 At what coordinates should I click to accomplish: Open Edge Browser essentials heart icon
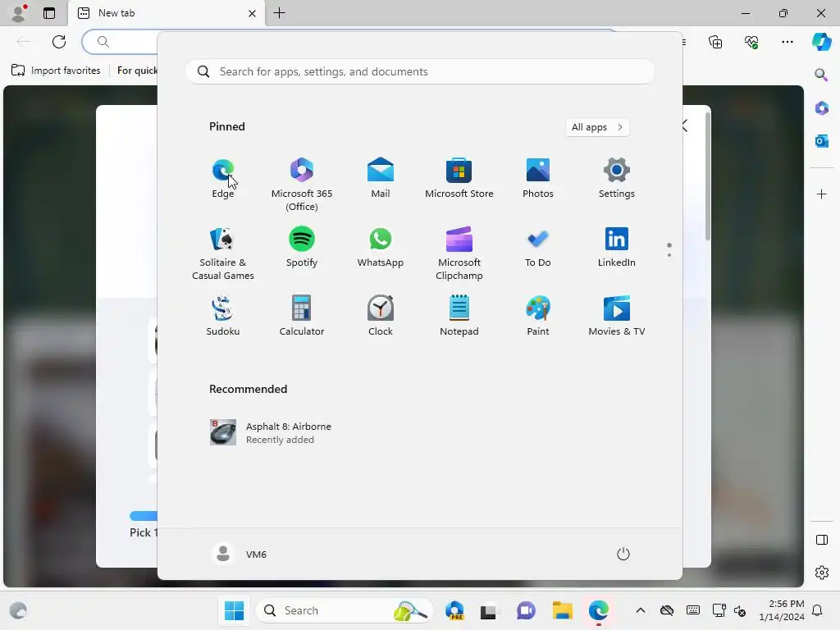[751, 42]
